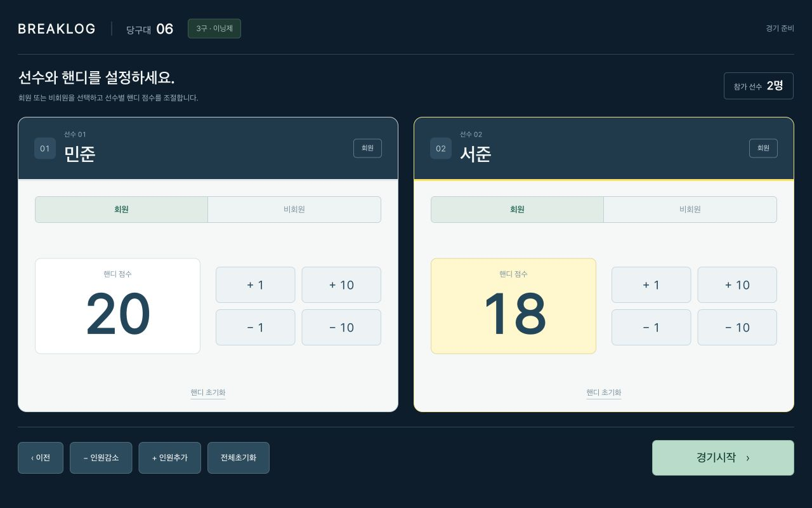Subtract 1 from 민준's handicap score
The image size is (812, 508).
click(x=256, y=328)
